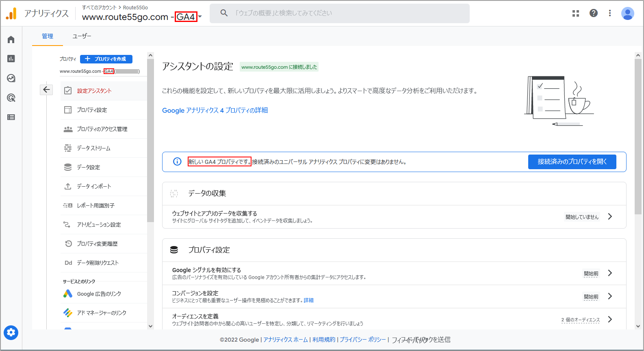Open the help question mark icon

[594, 13]
